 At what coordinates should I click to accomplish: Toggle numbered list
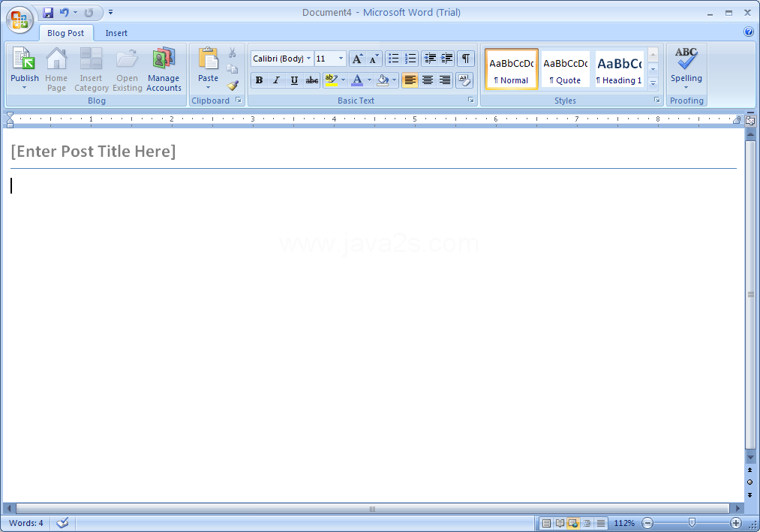(410, 59)
